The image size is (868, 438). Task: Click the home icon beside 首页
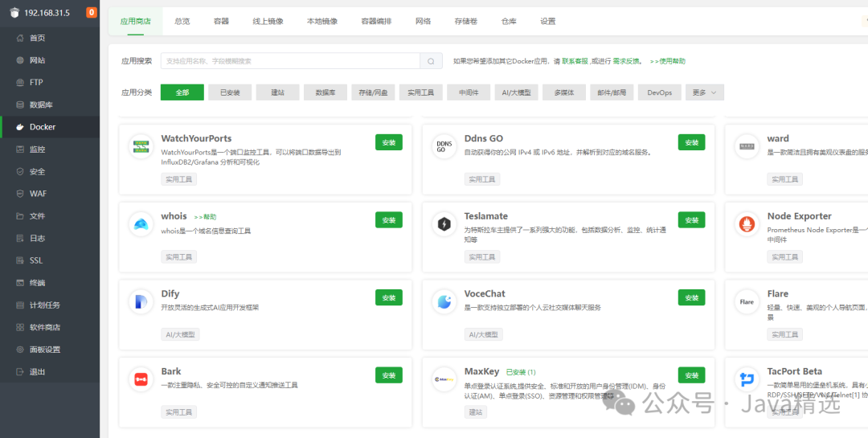[20, 38]
